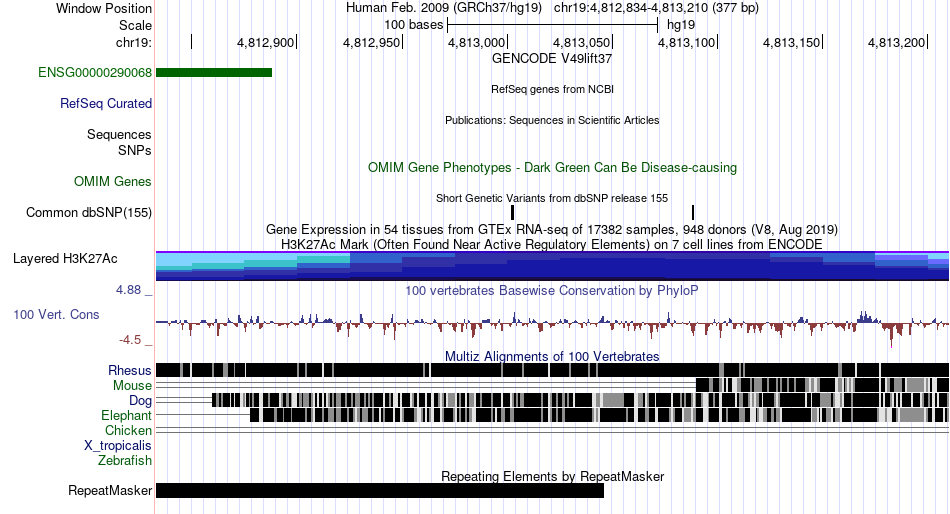Click the RepeatMasker track label
The height and width of the screenshot is (514, 950).
click(110, 490)
